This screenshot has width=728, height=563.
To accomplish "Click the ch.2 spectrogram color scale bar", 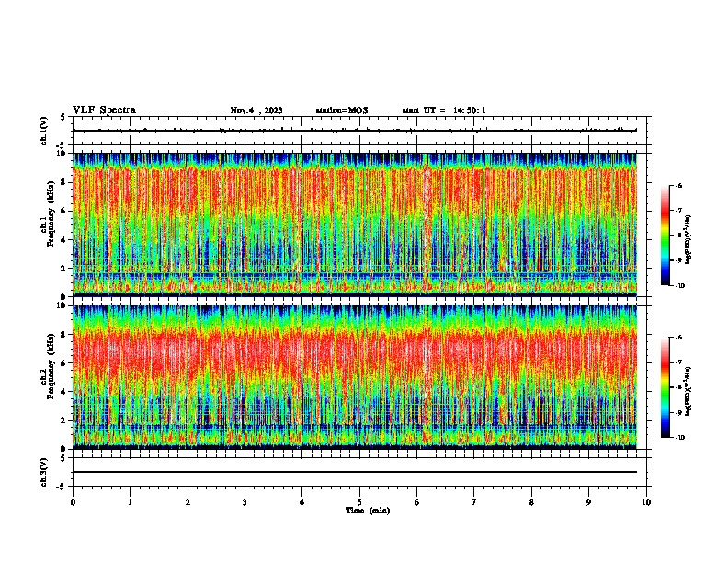I will 665,387.
